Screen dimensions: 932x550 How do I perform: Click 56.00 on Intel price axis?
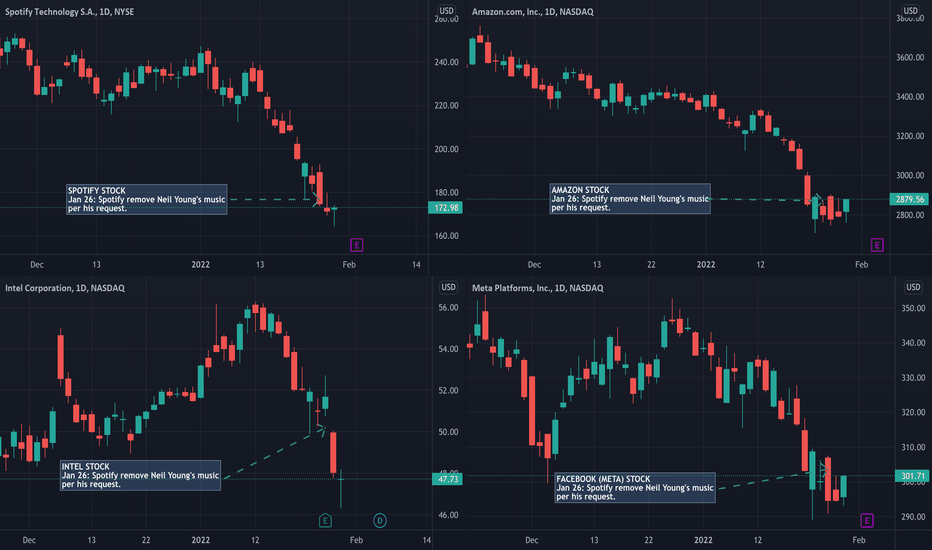448,308
